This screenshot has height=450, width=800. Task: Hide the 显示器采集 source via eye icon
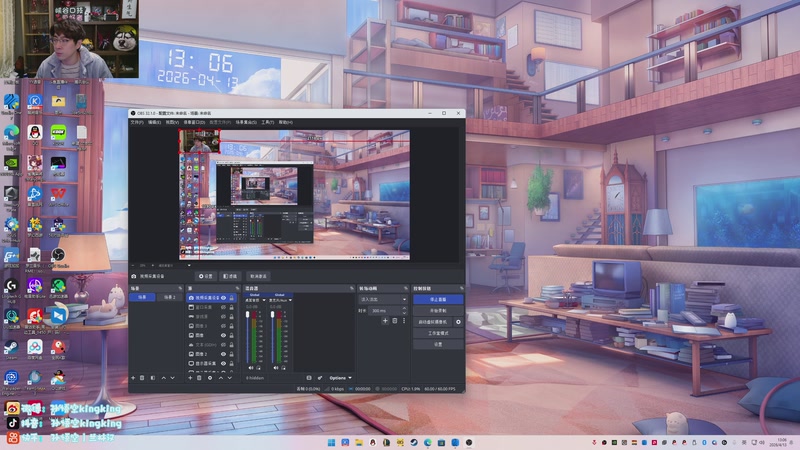pos(223,364)
